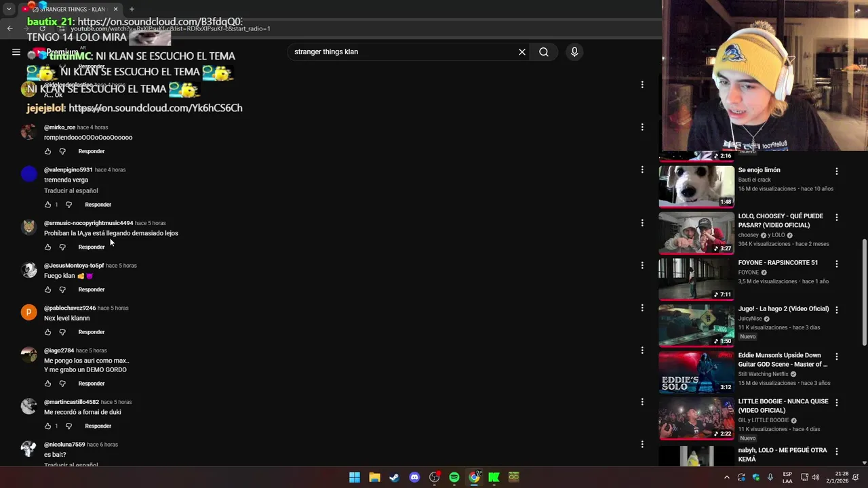The width and height of the screenshot is (868, 488).
Task: Translate 'tremenda verga' comment to Spanish
Action: (71, 191)
